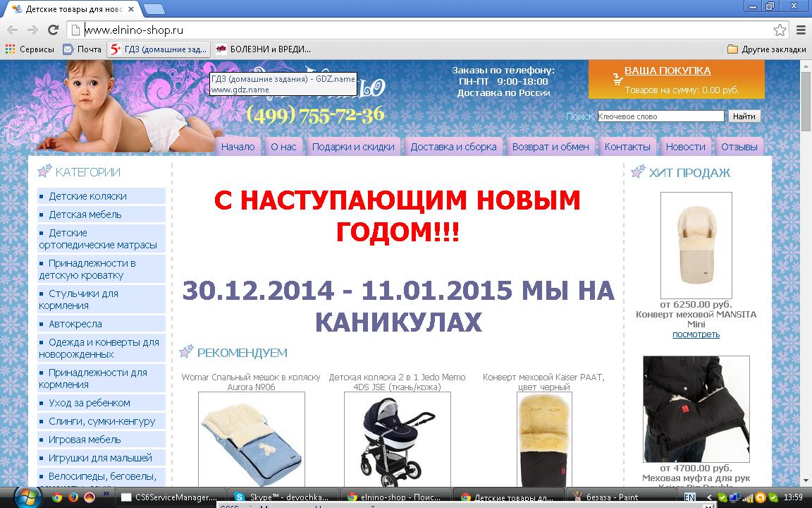This screenshot has height=508, width=812.
Task: Click the Kaiser PAAT fur envelope image
Action: [x=543, y=440]
